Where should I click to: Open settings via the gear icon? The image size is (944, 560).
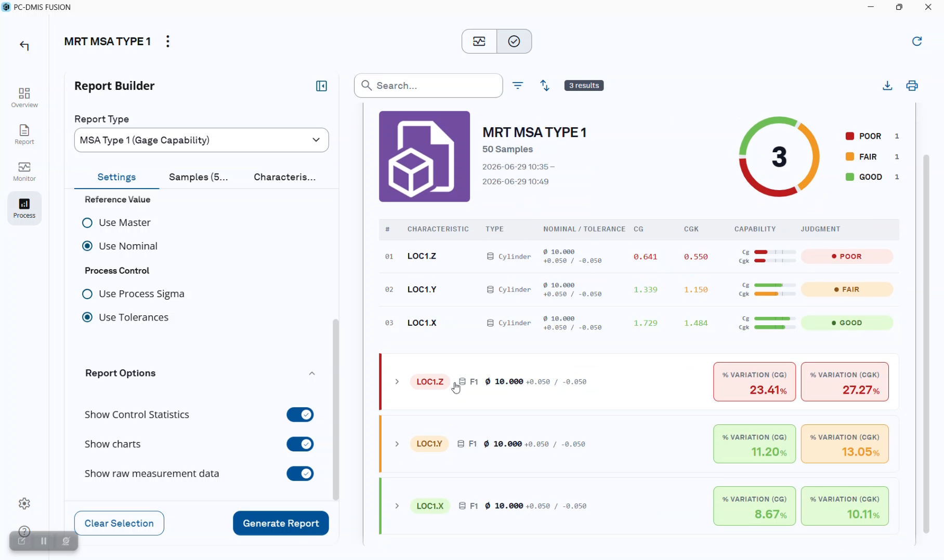[x=24, y=503]
